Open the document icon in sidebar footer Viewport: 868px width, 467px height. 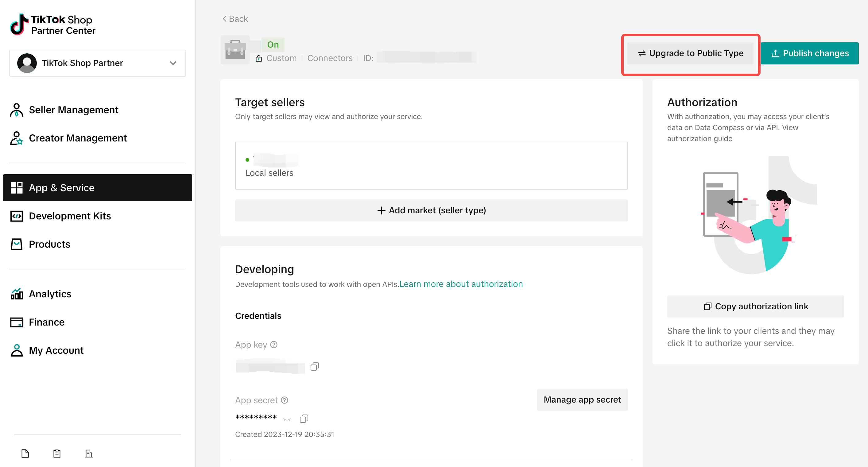(25, 453)
